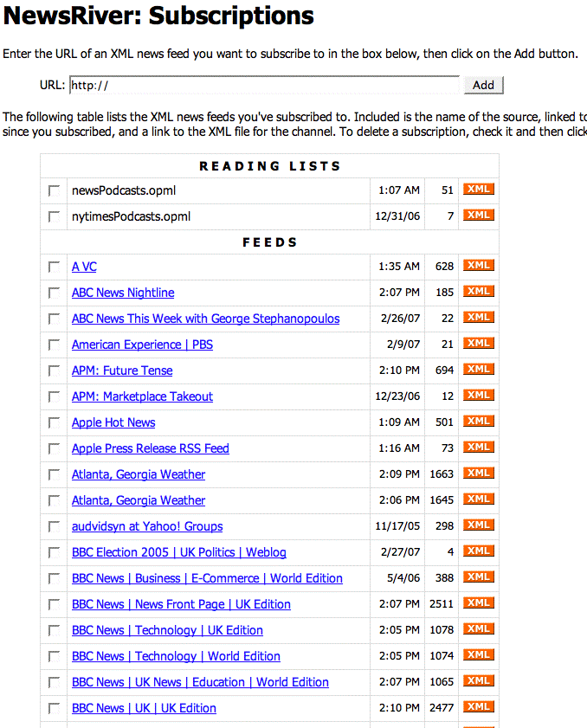Click XML icon for audvidsyn at Yahoo! Groups

click(x=479, y=525)
